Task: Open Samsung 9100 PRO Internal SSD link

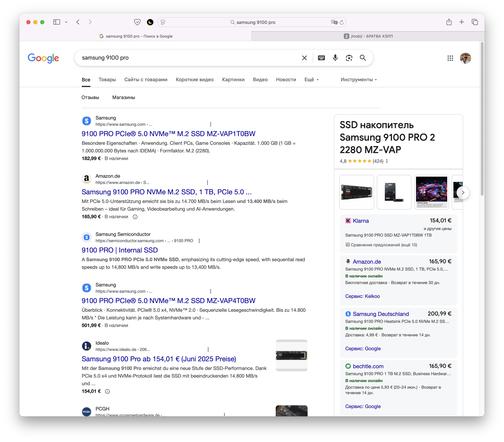Action: pos(120,250)
